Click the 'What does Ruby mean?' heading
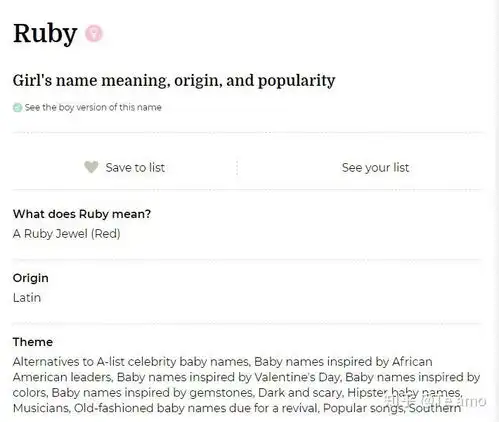 click(x=82, y=214)
